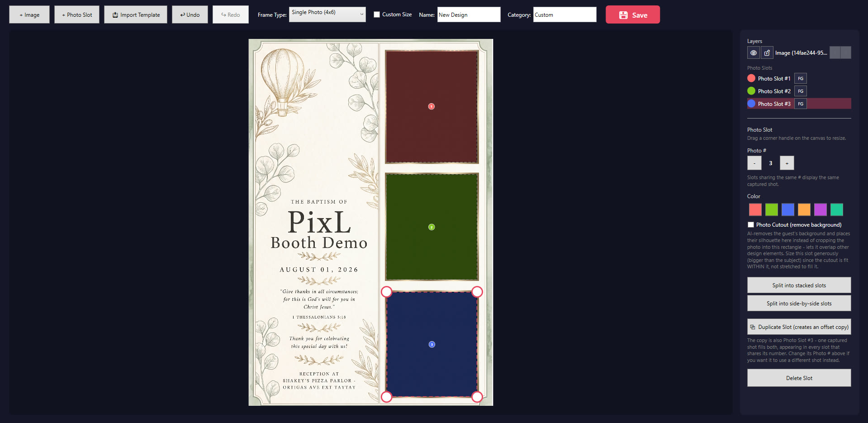Select the Image (14fae244-95...) layer
The height and width of the screenshot is (423, 868).
tap(801, 53)
